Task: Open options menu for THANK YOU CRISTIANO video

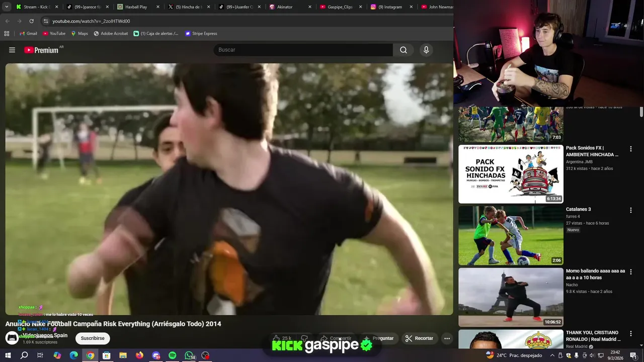Action: click(x=630, y=333)
